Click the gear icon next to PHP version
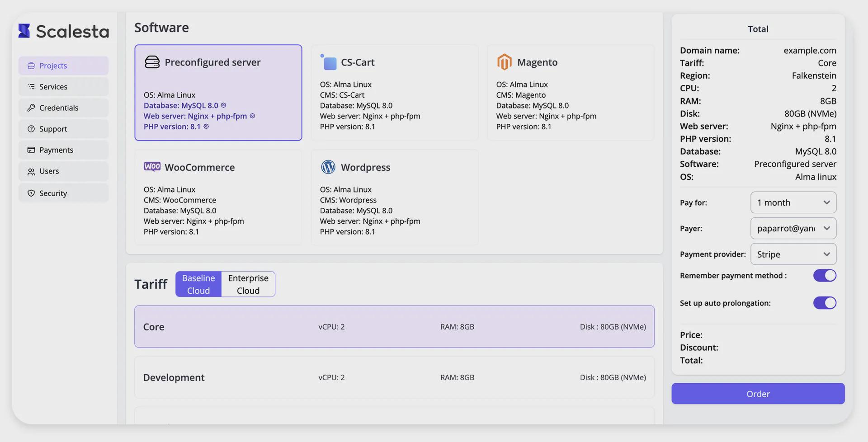This screenshot has height=442, width=868. pos(206,127)
